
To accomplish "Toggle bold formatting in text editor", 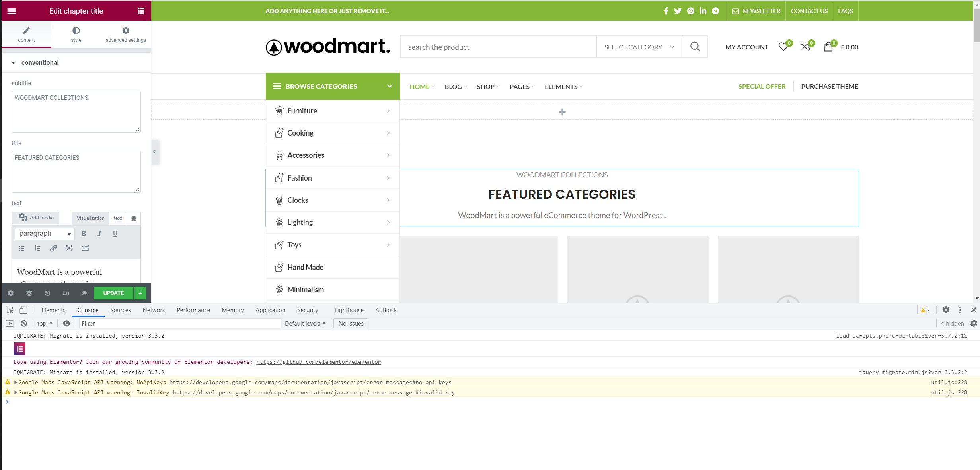I will coord(84,234).
